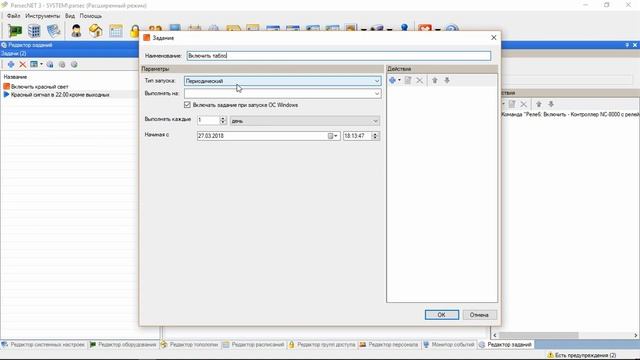
Task: Select the Редактор заданий tab
Action: tap(506, 345)
